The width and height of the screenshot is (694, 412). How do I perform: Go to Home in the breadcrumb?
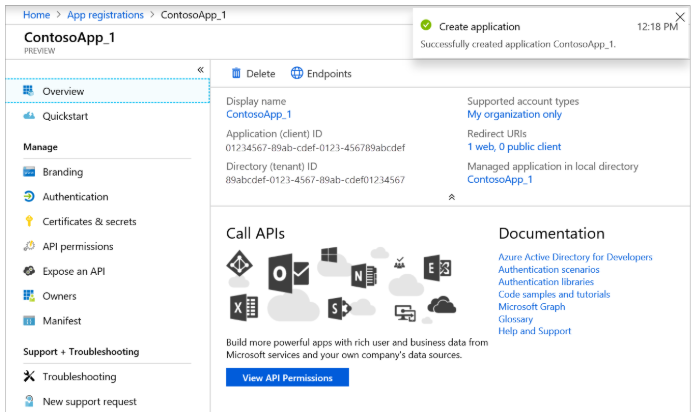36,15
